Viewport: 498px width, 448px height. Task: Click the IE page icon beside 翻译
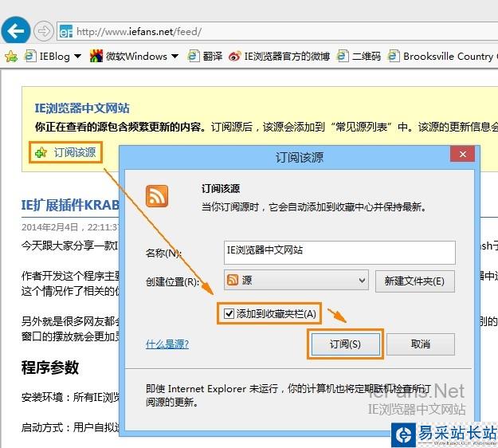[194, 57]
